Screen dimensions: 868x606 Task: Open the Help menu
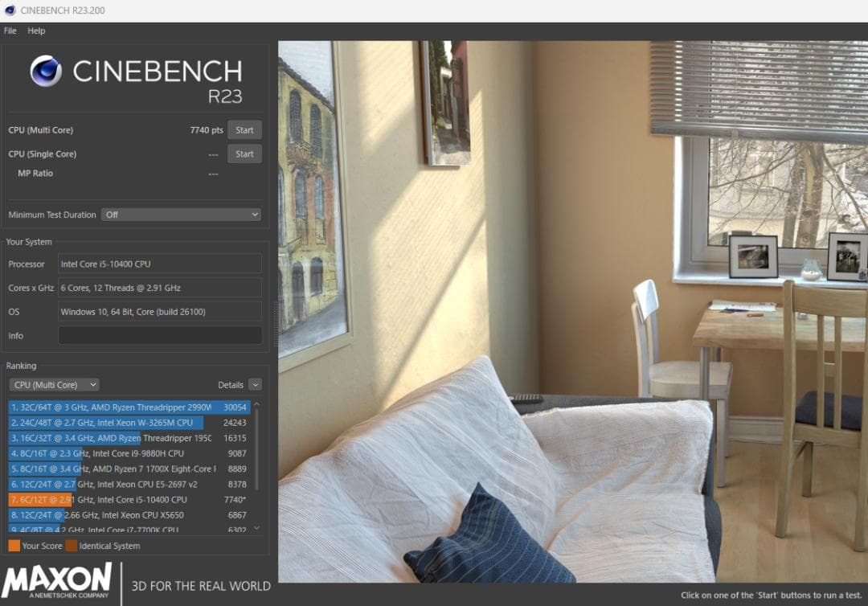(36, 31)
